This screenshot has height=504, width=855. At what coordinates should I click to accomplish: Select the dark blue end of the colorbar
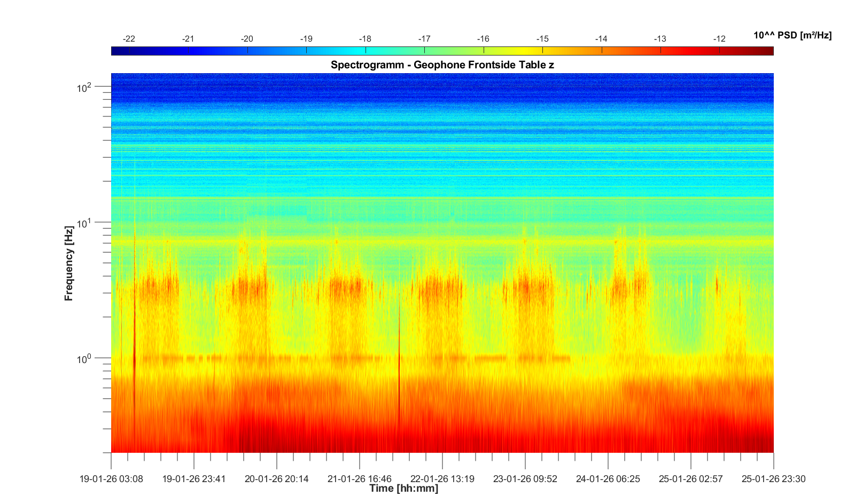(116, 51)
